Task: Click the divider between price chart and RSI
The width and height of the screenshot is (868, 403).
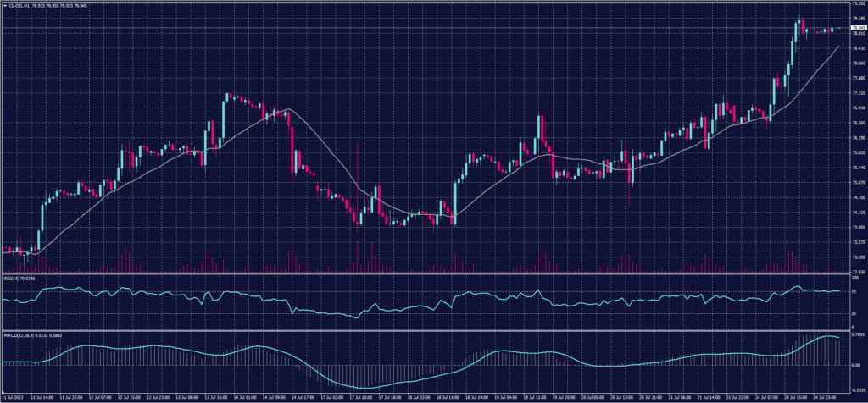Action: point(424,273)
